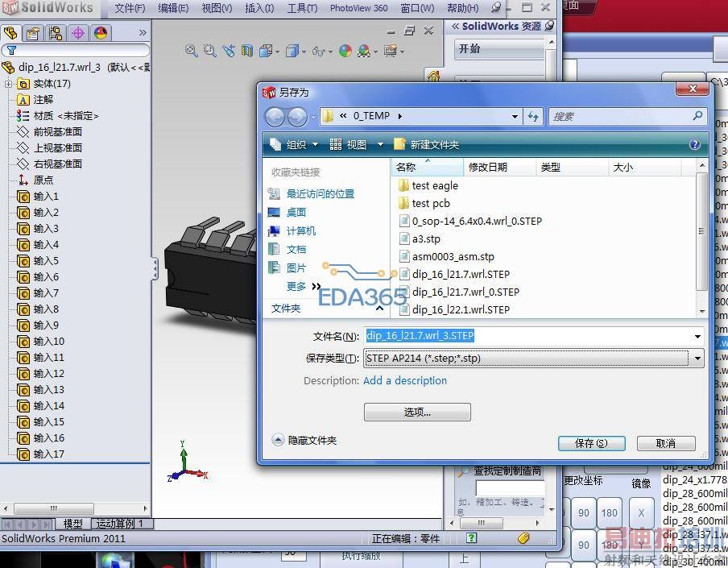Click the 取消 cancel button
The height and width of the screenshot is (568, 728).
pyautogui.click(x=666, y=443)
